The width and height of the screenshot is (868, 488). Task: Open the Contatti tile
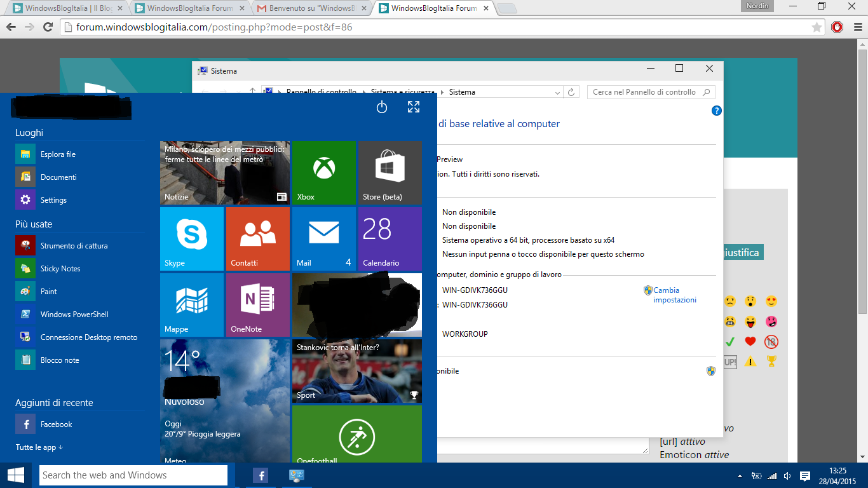coord(257,239)
